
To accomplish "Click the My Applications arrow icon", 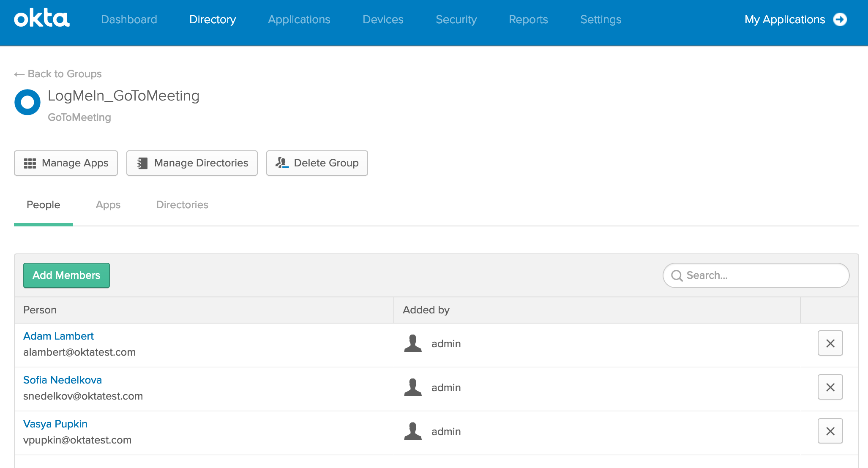I will pos(840,19).
